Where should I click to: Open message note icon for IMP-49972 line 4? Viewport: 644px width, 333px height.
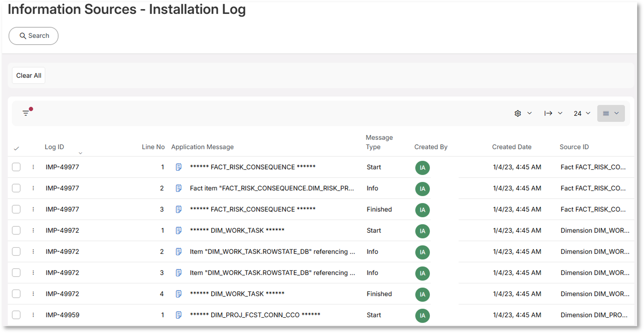tap(179, 294)
